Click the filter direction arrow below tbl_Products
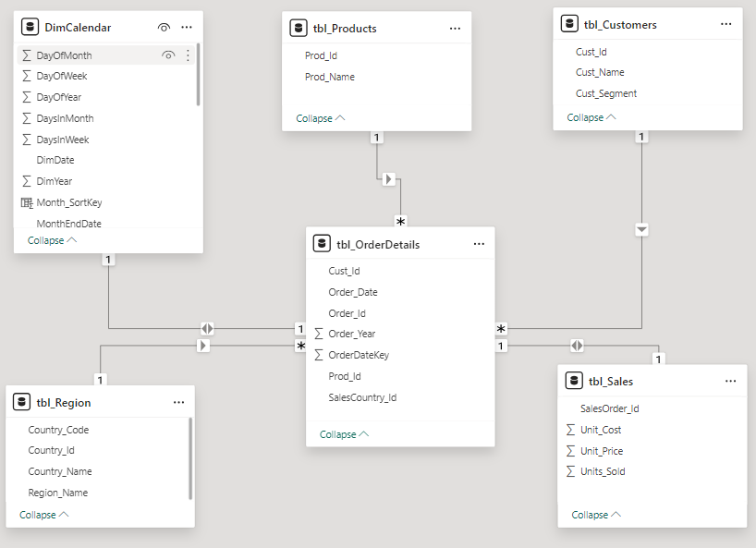The image size is (756, 548). 389,179
